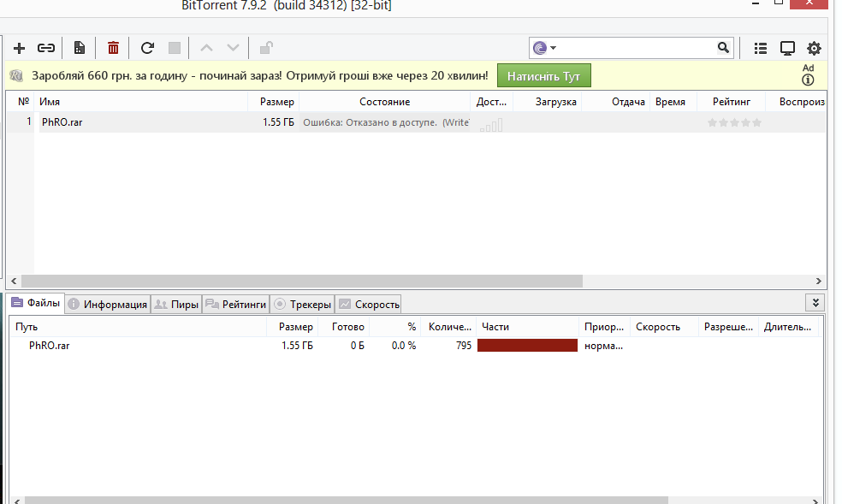842x504 pixels.
Task: Click the Ad info circle icon
Action: [x=808, y=80]
